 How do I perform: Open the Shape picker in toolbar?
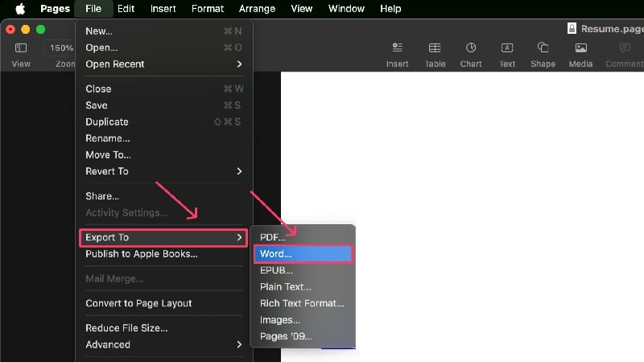click(543, 47)
